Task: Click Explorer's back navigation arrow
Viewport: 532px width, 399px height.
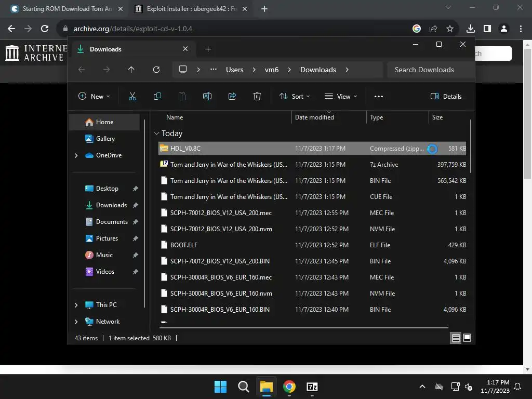Action: (x=82, y=70)
